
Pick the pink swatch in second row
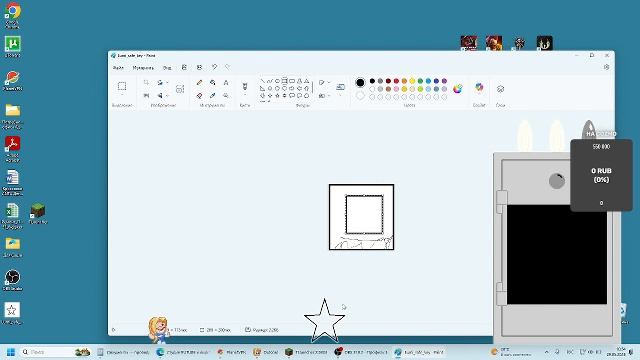coord(396,89)
